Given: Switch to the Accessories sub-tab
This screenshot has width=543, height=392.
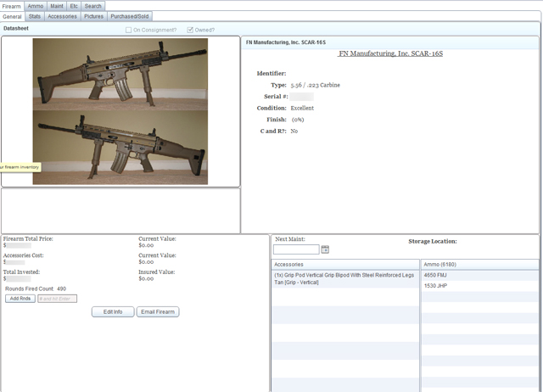Looking at the screenshot, I should click(x=62, y=16).
